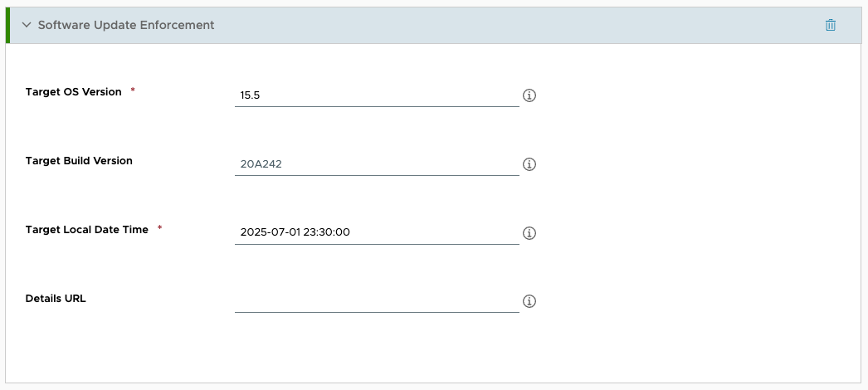Click the Details URL label
Image resolution: width=868 pixels, height=390 pixels.
pyautogui.click(x=56, y=299)
